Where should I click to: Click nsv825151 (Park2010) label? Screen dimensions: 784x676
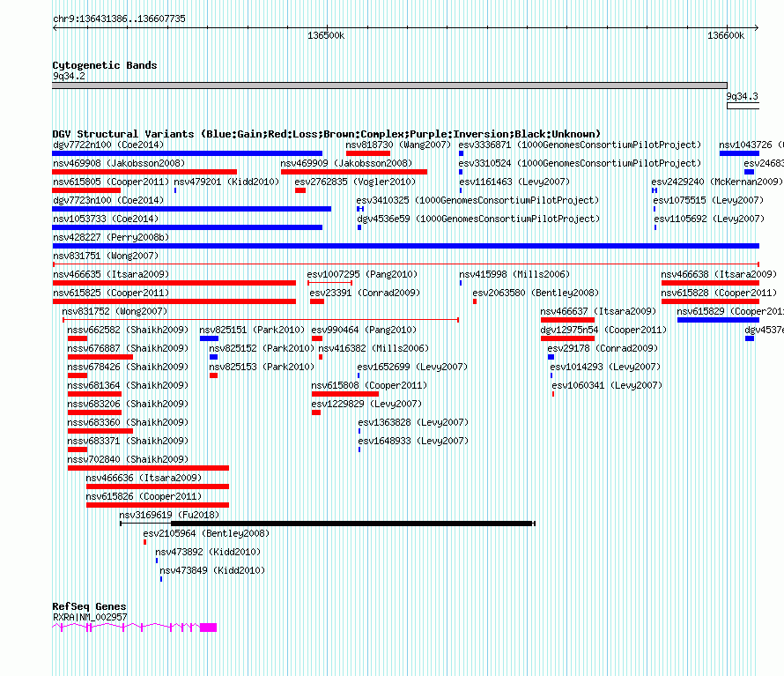(252, 331)
